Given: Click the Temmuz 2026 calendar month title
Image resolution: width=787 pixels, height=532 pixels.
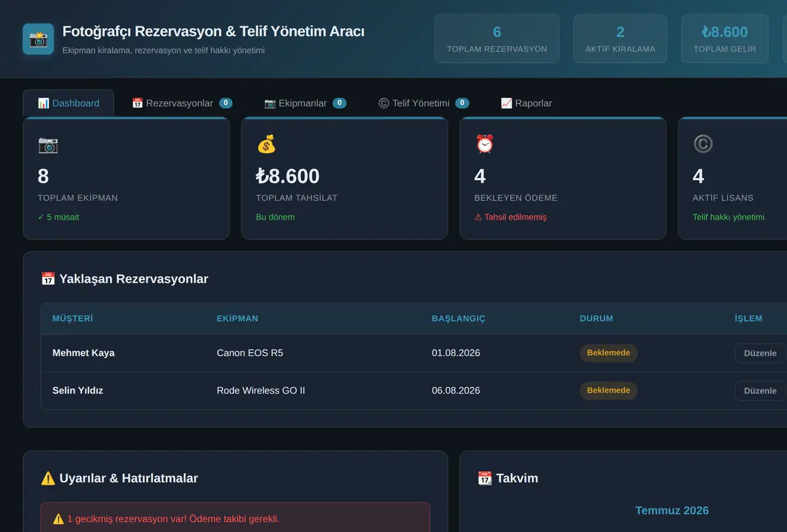Looking at the screenshot, I should click(672, 510).
